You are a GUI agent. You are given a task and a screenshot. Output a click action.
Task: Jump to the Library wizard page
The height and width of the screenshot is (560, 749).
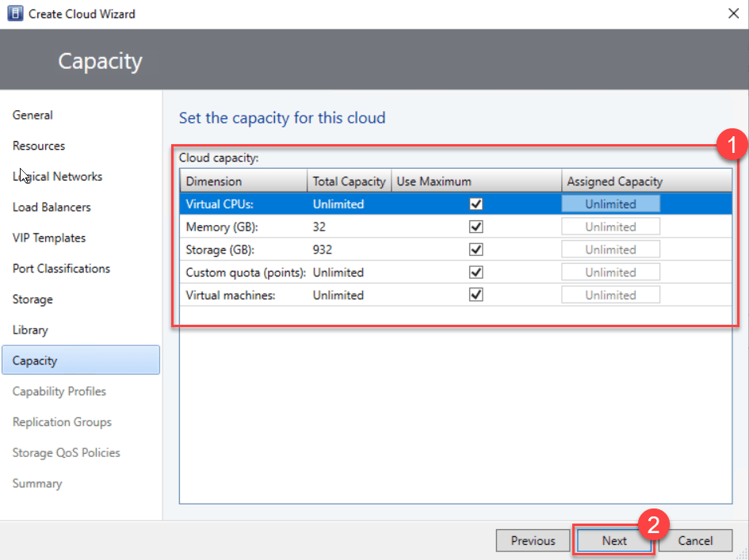(30, 330)
